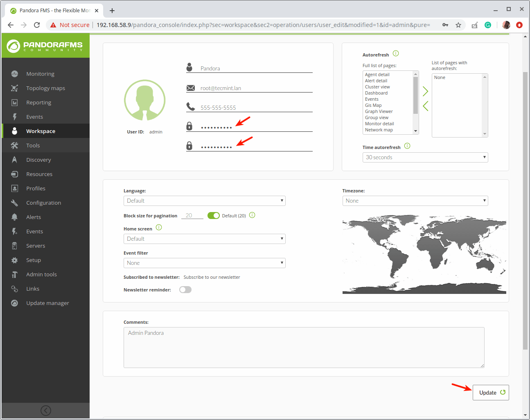Click the Topology maps network icon
Viewport: 530px width, 420px height.
(x=15, y=88)
